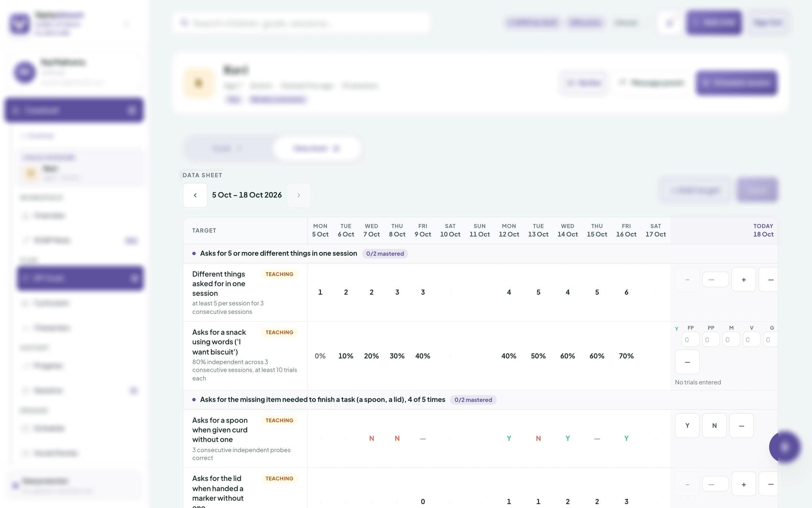Mark snack target as not run with dash button
This screenshot has width=812, height=508.
point(687,362)
